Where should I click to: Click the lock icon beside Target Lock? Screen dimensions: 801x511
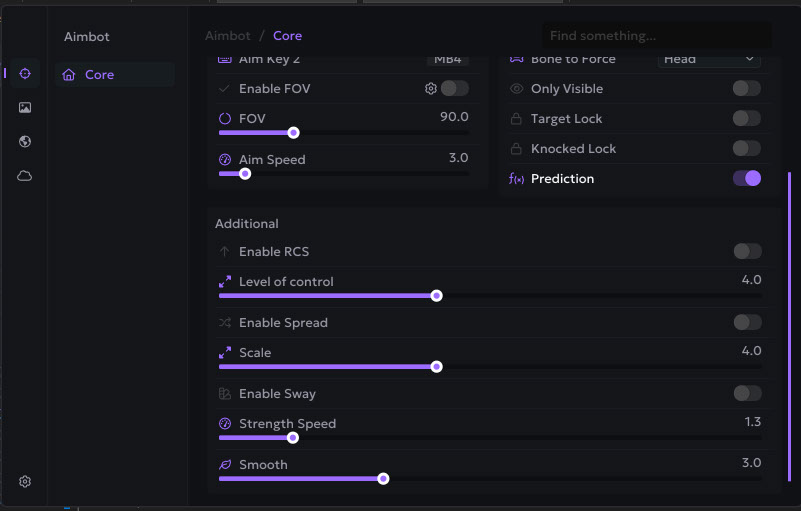(x=517, y=119)
